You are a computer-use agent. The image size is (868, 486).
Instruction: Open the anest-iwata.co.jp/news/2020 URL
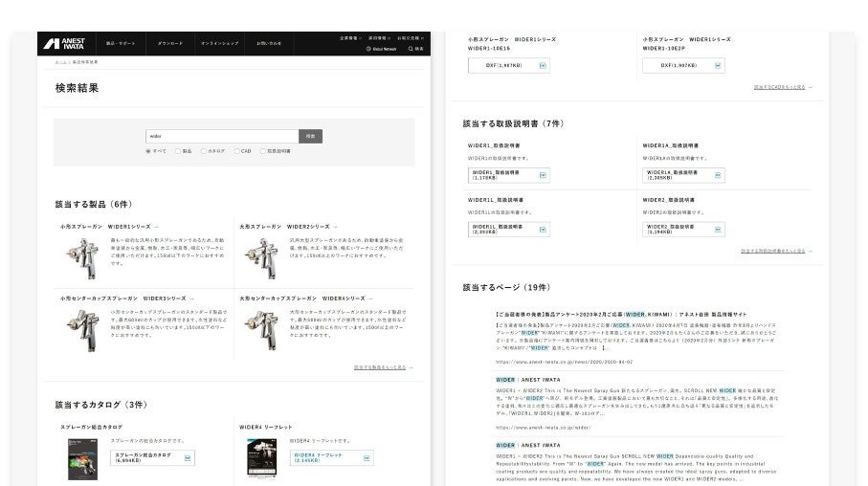click(x=564, y=362)
